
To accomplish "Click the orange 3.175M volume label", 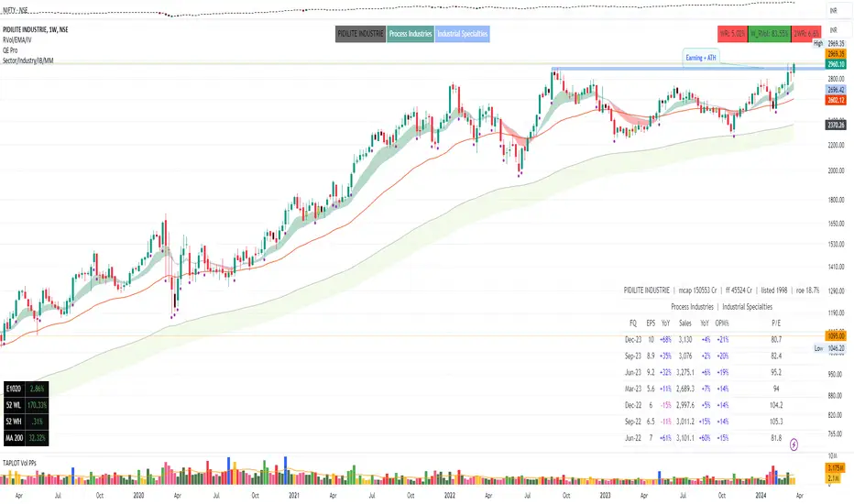I will pyautogui.click(x=836, y=468).
